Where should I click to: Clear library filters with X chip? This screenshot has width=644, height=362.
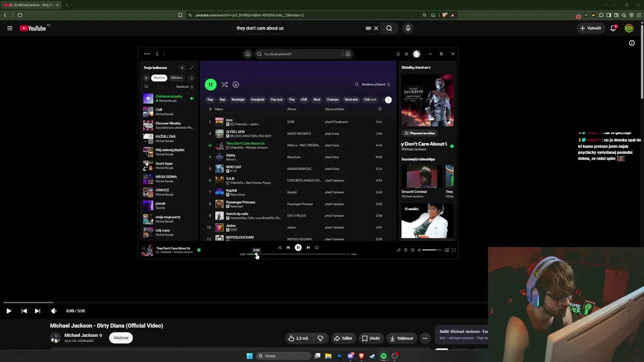[x=146, y=78]
